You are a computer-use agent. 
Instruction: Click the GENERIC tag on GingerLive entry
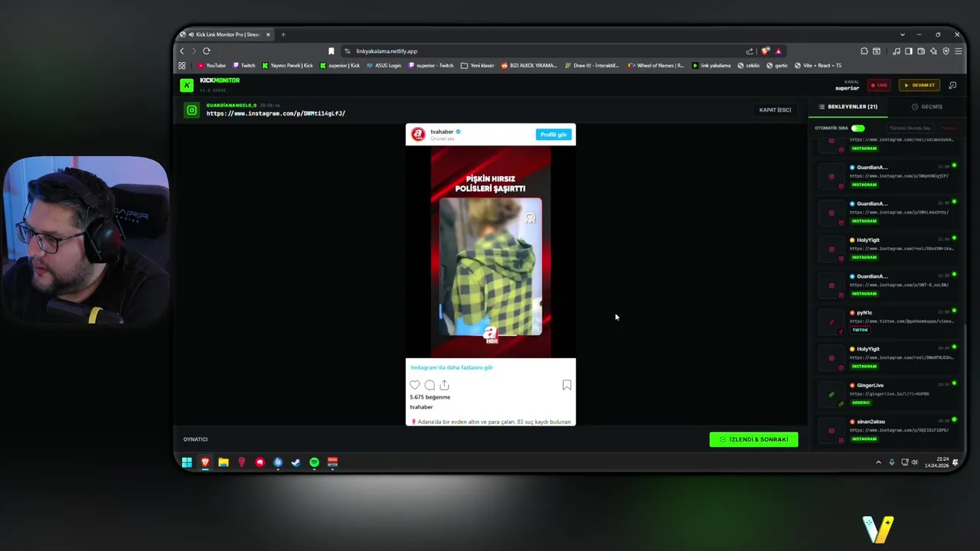pyautogui.click(x=861, y=403)
